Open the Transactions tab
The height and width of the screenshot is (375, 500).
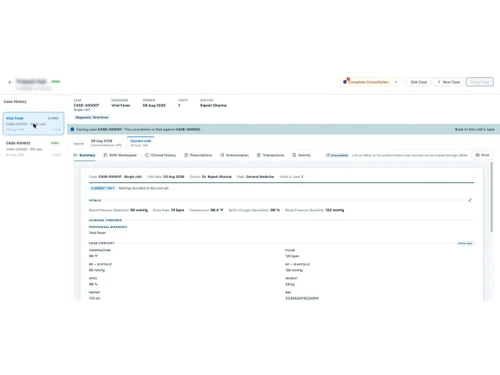(270, 155)
